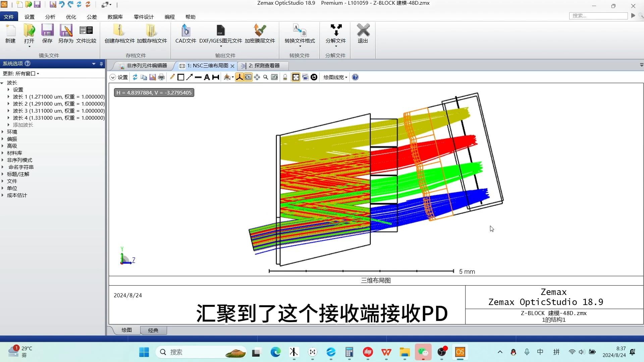Click 添加波长 link in tree

point(23,125)
